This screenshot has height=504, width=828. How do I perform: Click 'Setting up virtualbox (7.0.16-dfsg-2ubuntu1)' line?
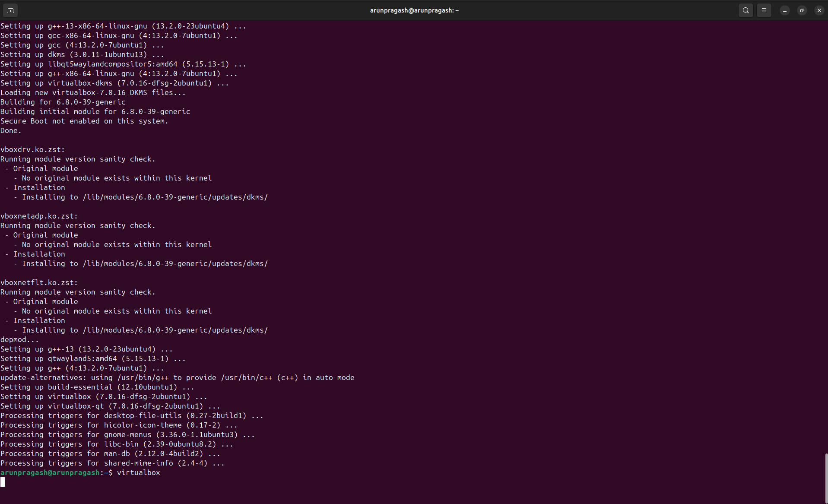pyautogui.click(x=104, y=396)
